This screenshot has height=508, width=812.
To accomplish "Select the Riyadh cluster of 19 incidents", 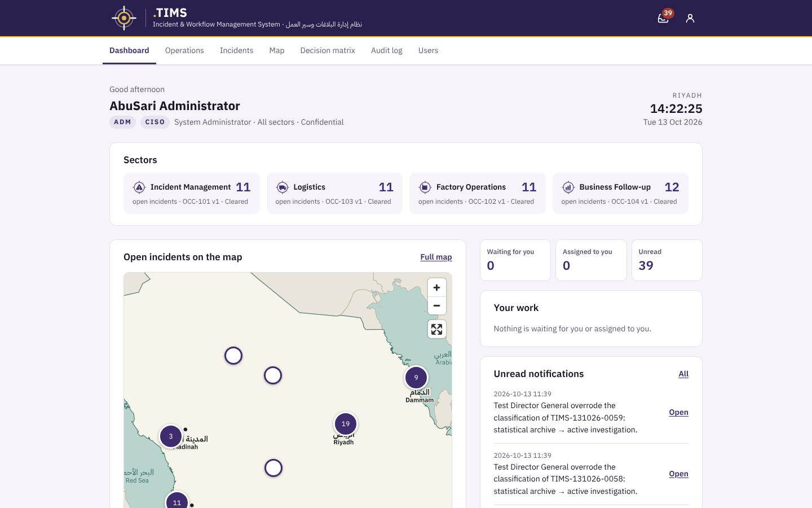I will [x=346, y=424].
